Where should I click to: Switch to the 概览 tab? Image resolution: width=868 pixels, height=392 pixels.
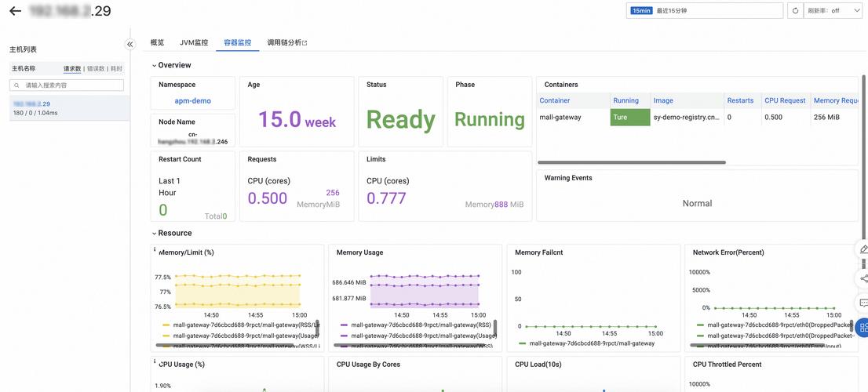pyautogui.click(x=157, y=42)
